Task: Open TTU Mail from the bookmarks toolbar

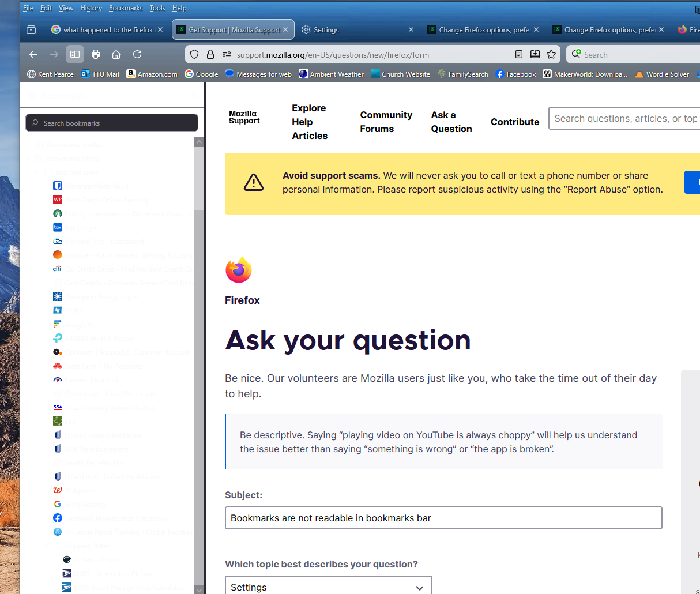Action: (100, 74)
